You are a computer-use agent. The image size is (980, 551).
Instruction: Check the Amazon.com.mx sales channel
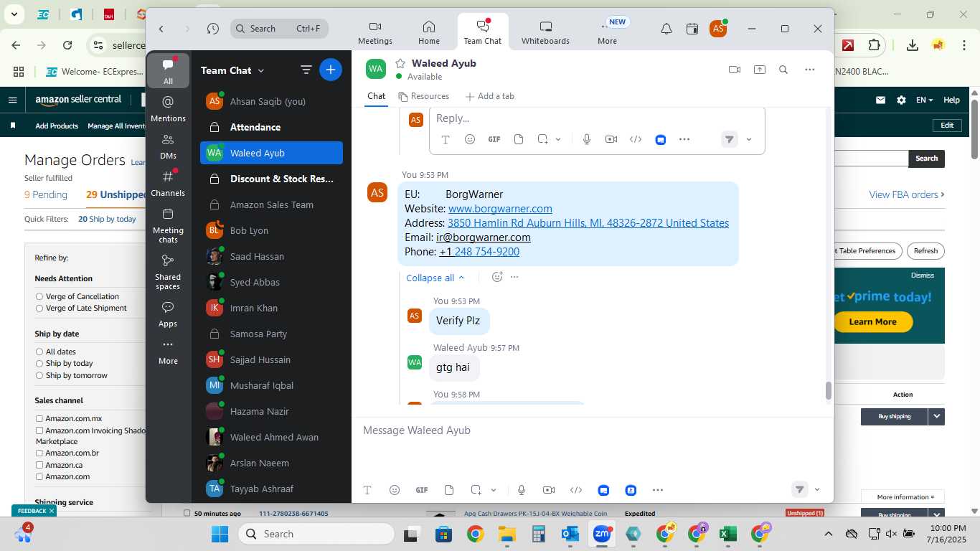coord(39,418)
